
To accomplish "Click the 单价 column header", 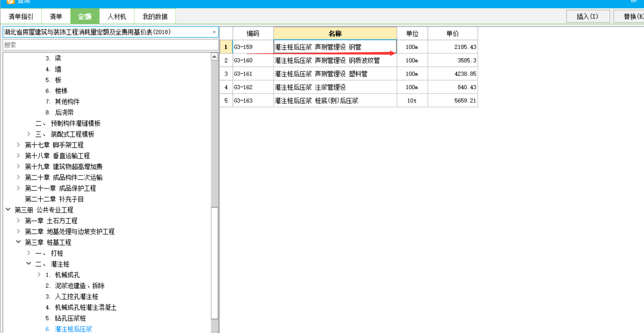I will [x=453, y=33].
